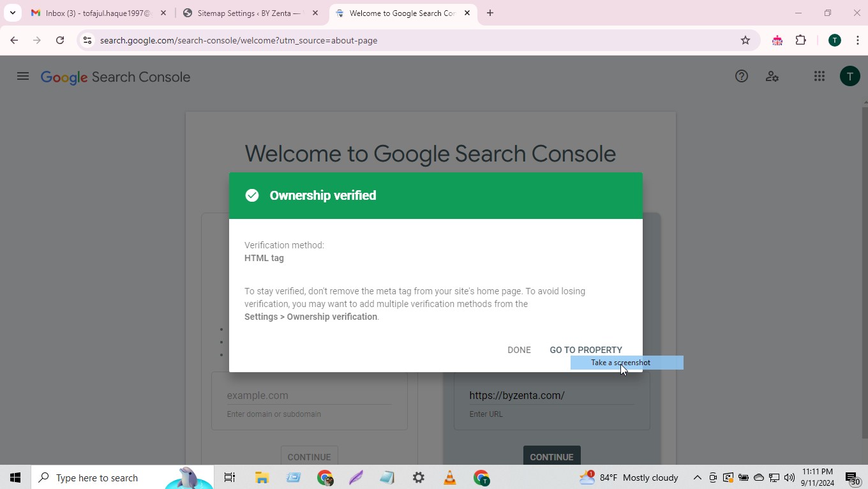
Task: Open the Extensions puzzle icon
Action: [800, 40]
